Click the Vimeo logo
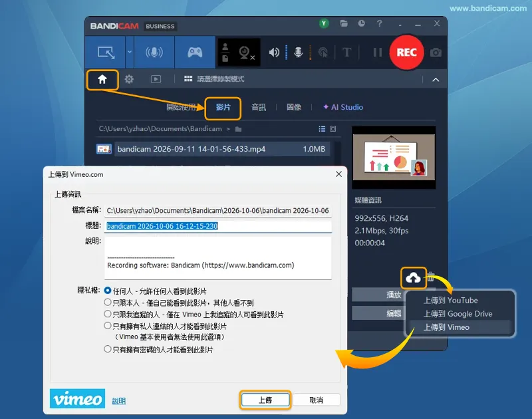This screenshot has height=419, width=532. click(77, 398)
